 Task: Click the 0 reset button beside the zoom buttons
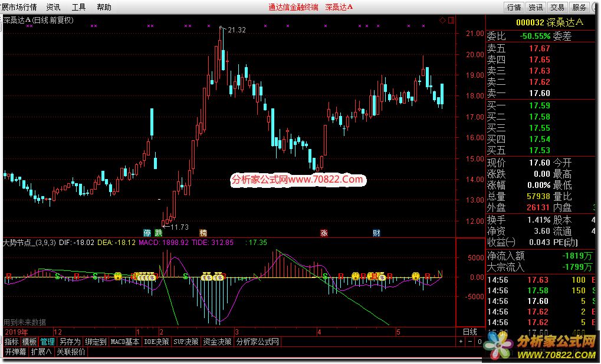[479, 342]
